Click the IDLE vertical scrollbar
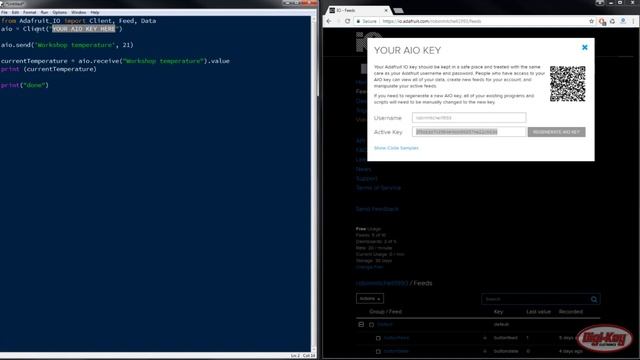This screenshot has height=360, width=640. pos(314,184)
